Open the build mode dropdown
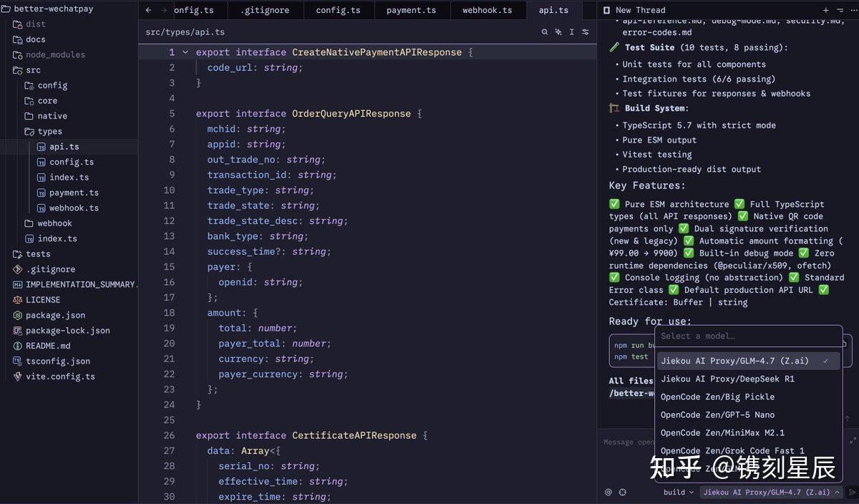Viewport: 859px width, 504px height. pyautogui.click(x=679, y=492)
